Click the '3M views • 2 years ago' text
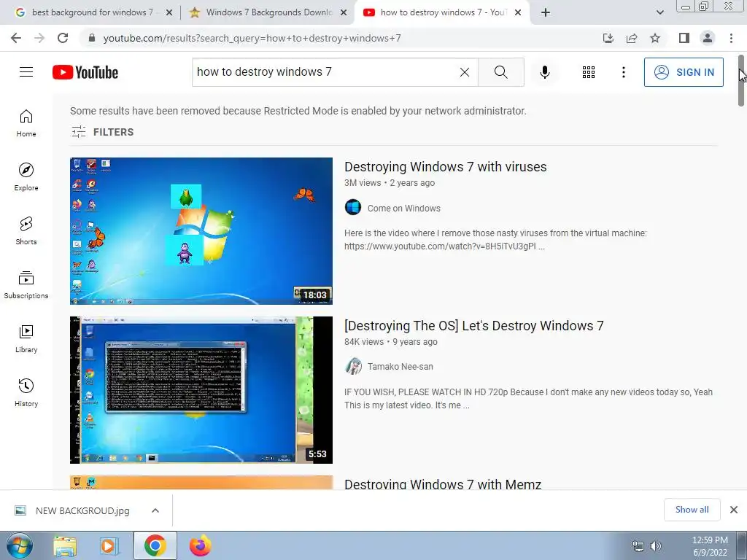747x560 pixels. coord(390,183)
